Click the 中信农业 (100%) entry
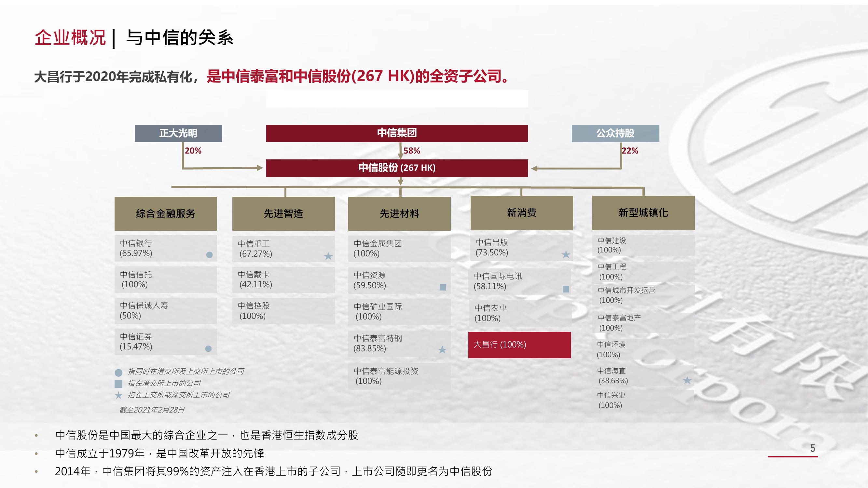This screenshot has width=868, height=488. click(x=520, y=313)
